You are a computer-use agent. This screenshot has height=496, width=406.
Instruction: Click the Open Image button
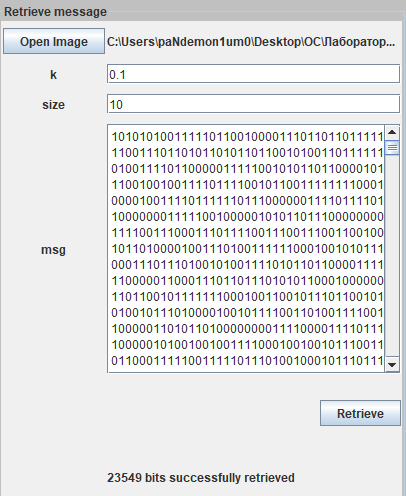[54, 41]
